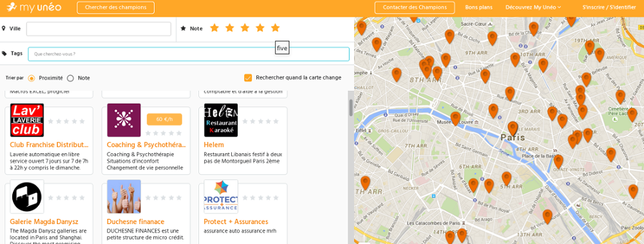This screenshot has height=244, width=644.
Task: Open the Bons plans menu item
Action: click(x=478, y=7)
